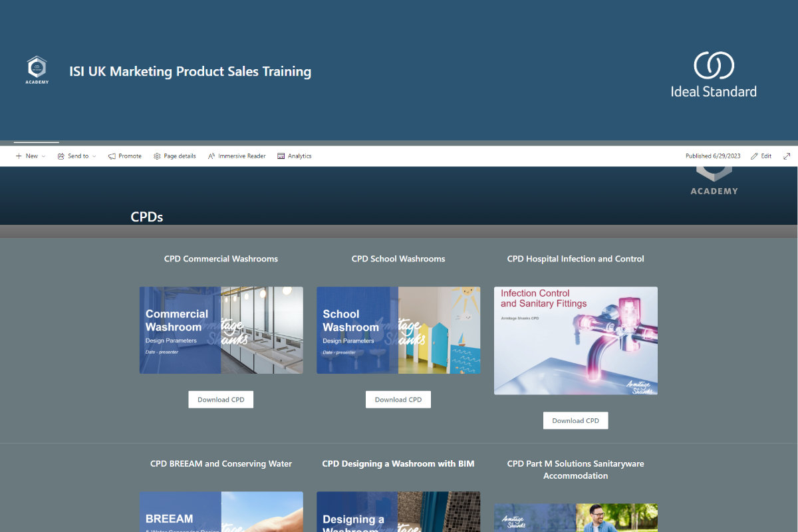798x532 pixels.
Task: Open Infection Control and Sanitary Fittings thumbnail
Action: (x=575, y=340)
